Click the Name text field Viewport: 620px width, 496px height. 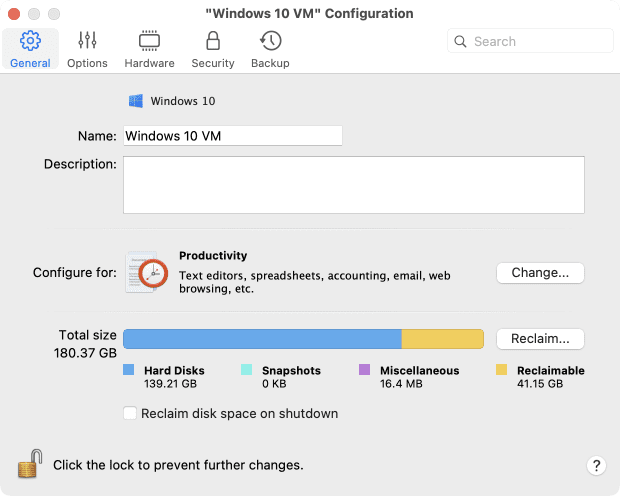[232, 136]
